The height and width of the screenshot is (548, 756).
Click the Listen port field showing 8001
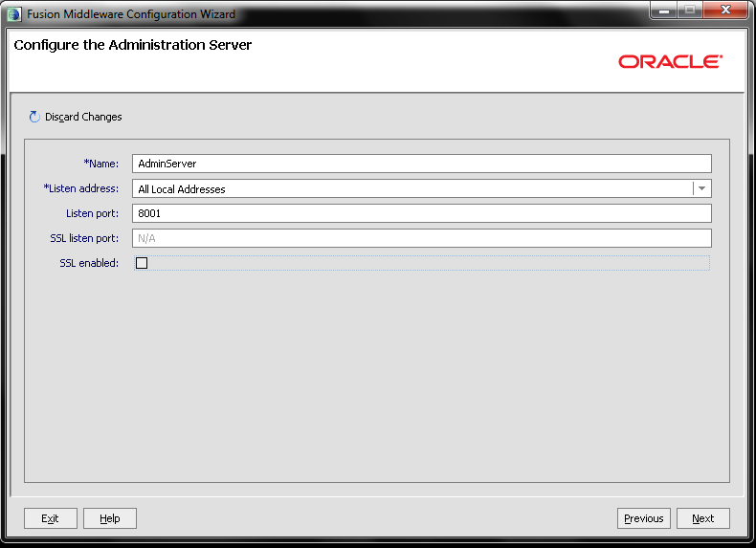pos(422,213)
